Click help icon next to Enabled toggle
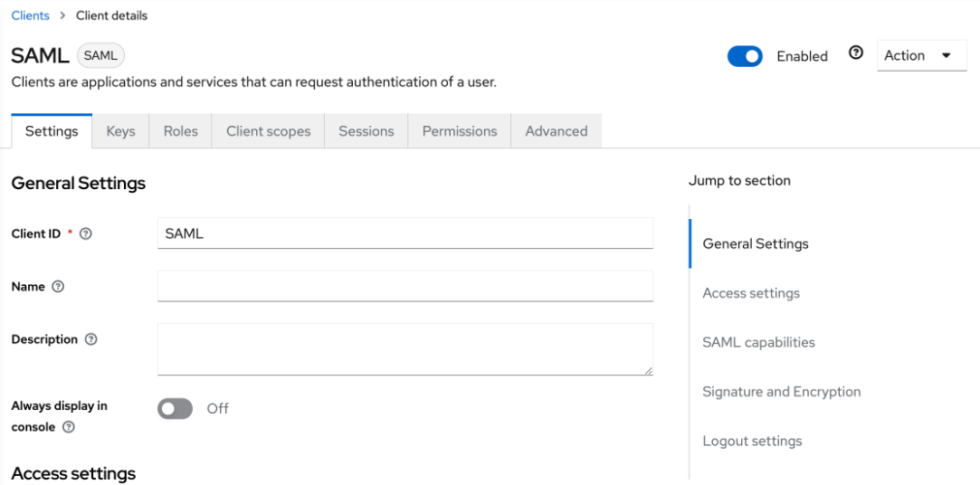Viewport: 980px width, 485px height. pos(855,53)
